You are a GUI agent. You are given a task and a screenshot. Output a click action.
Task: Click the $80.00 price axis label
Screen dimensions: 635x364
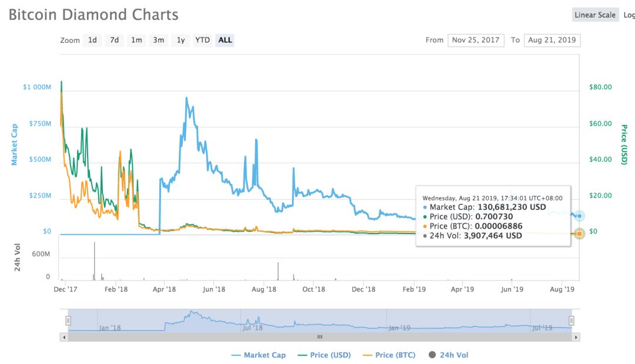click(x=600, y=87)
